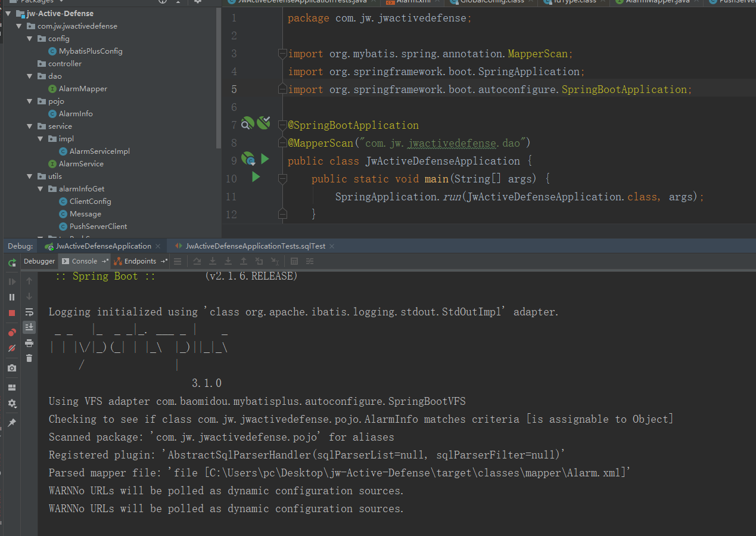Screen dimensions: 756x536
Task: Close the JwActiveDefenseApplicationTests.sqlTest tab
Action: 332,246
